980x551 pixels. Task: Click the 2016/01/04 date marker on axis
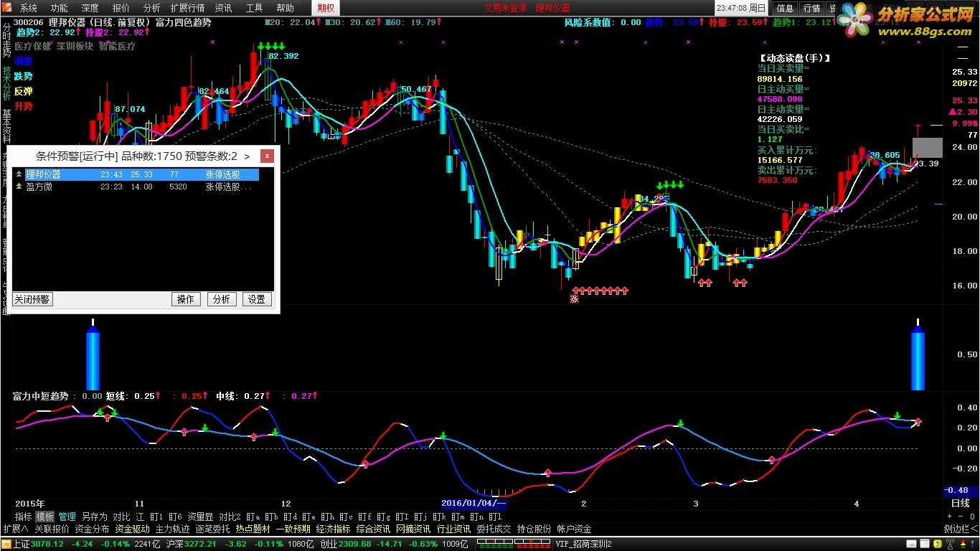pos(473,504)
